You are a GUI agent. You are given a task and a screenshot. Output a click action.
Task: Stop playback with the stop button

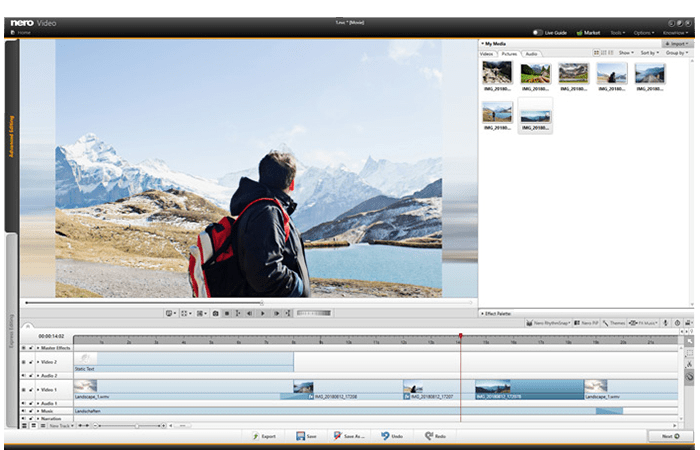227,313
